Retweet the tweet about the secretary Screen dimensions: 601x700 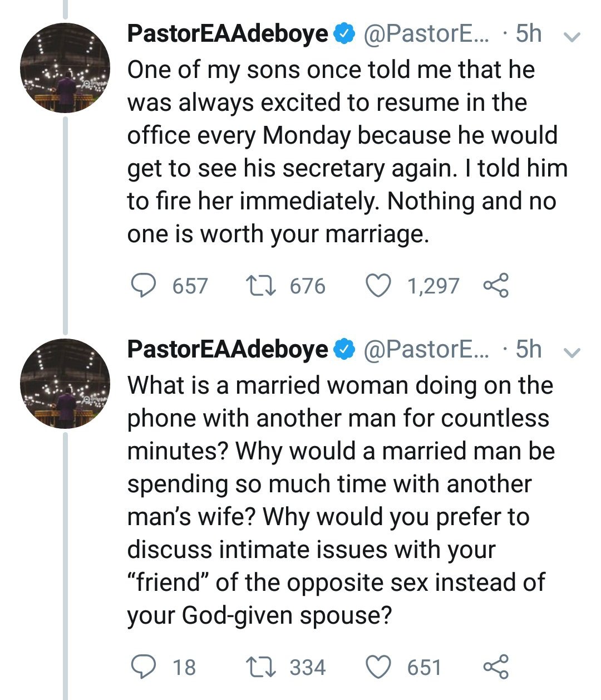tap(260, 286)
